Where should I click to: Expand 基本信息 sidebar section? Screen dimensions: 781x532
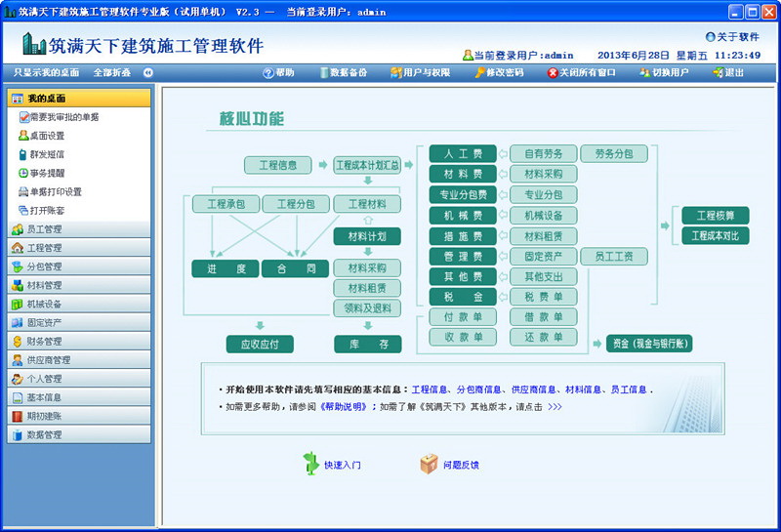click(79, 397)
